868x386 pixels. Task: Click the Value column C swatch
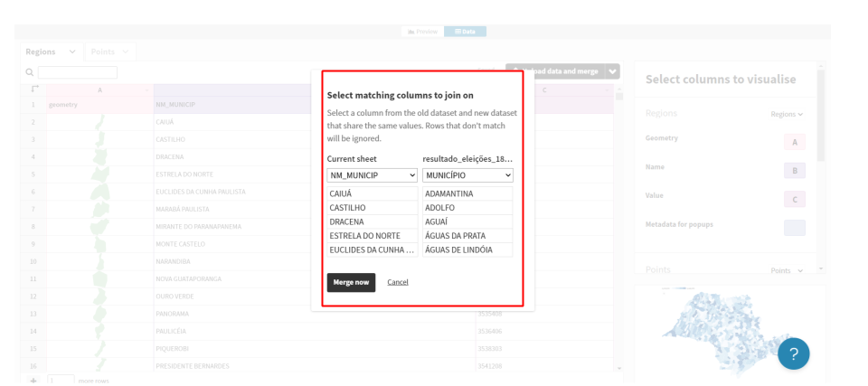794,200
